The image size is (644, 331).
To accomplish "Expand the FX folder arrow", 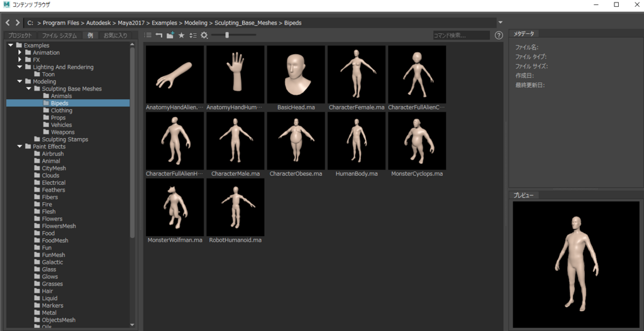I will [x=19, y=60].
